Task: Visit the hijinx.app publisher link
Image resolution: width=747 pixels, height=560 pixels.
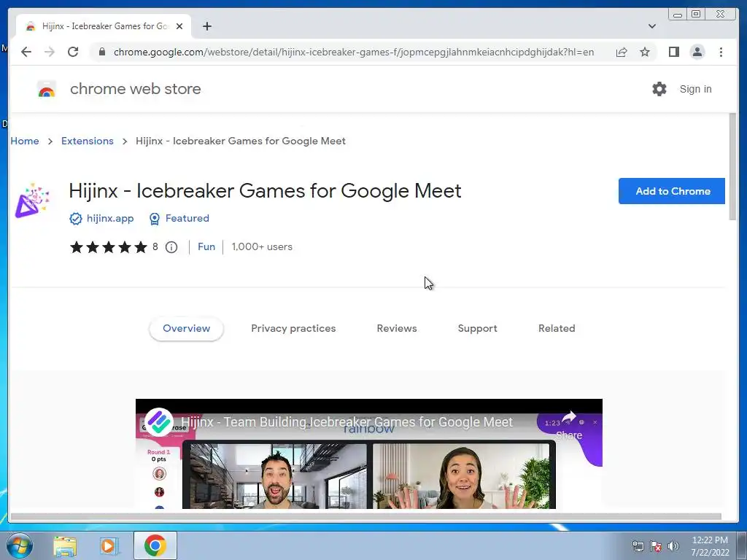Action: tap(110, 218)
